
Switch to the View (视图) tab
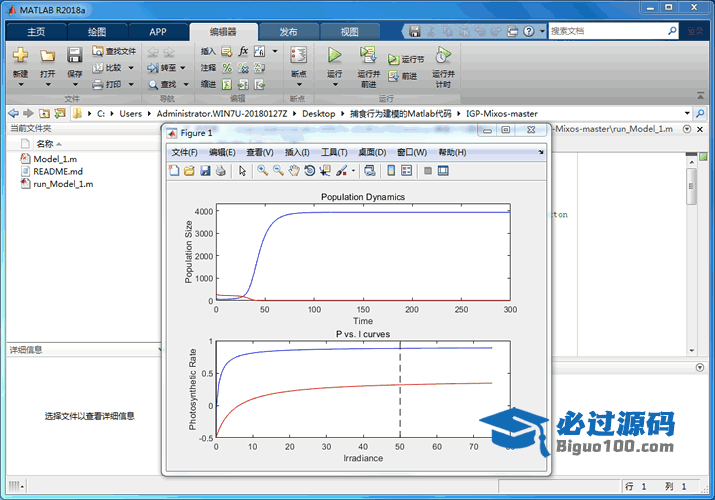tap(349, 31)
